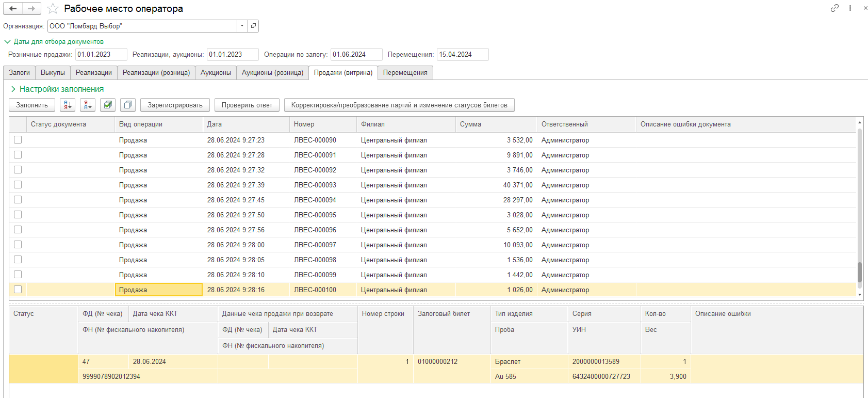The height and width of the screenshot is (398, 868).
Task: Tick the checkbox for ЛВЕС-000095
Action: [x=18, y=215]
